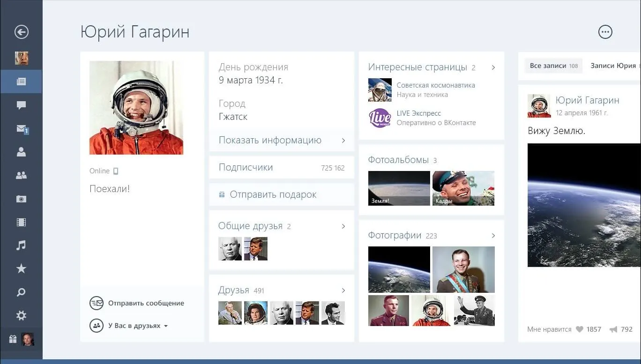Open the music note section

(21, 245)
